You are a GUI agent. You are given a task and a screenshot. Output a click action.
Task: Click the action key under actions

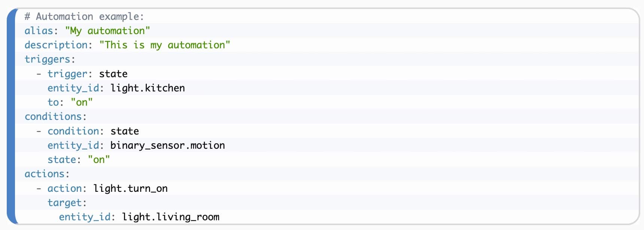point(64,188)
